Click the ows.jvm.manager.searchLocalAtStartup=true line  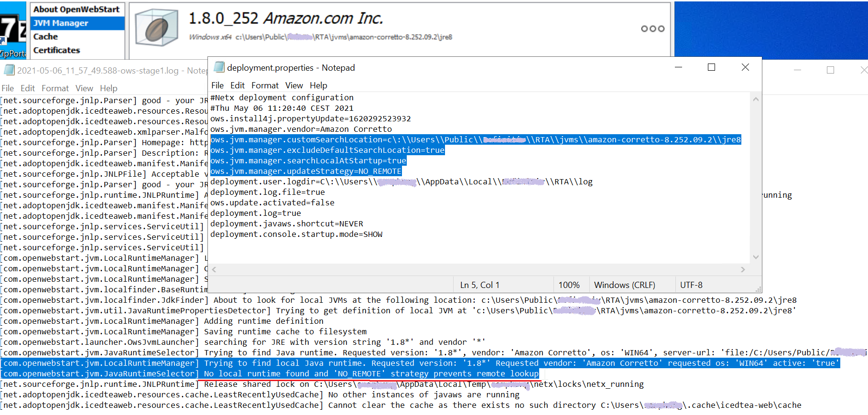click(308, 160)
